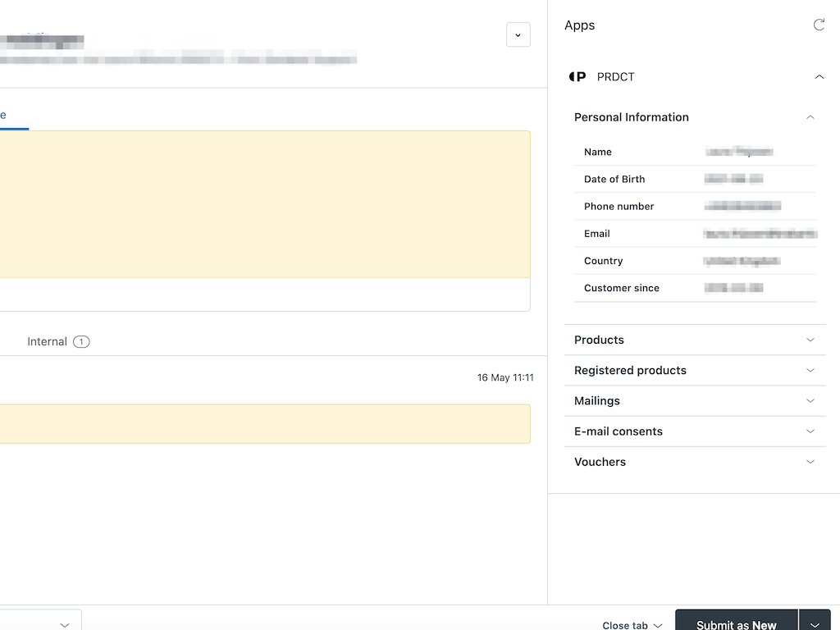Screen dimensions: 840x630
Task: Click the large yellow note box
Action: (x=262, y=204)
